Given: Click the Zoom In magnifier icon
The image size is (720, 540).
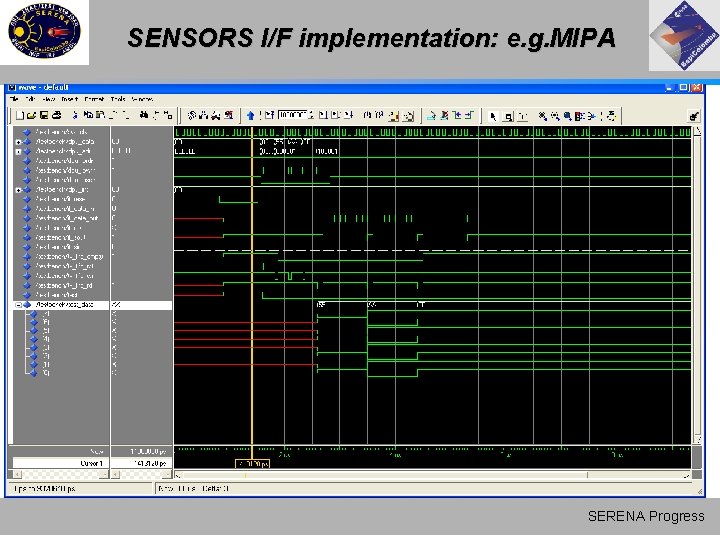Looking at the screenshot, I should point(543,116).
